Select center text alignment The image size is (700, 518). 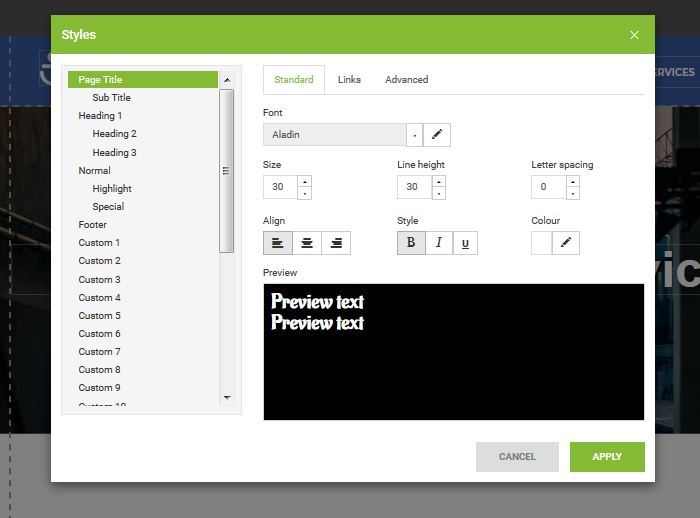[x=307, y=243]
